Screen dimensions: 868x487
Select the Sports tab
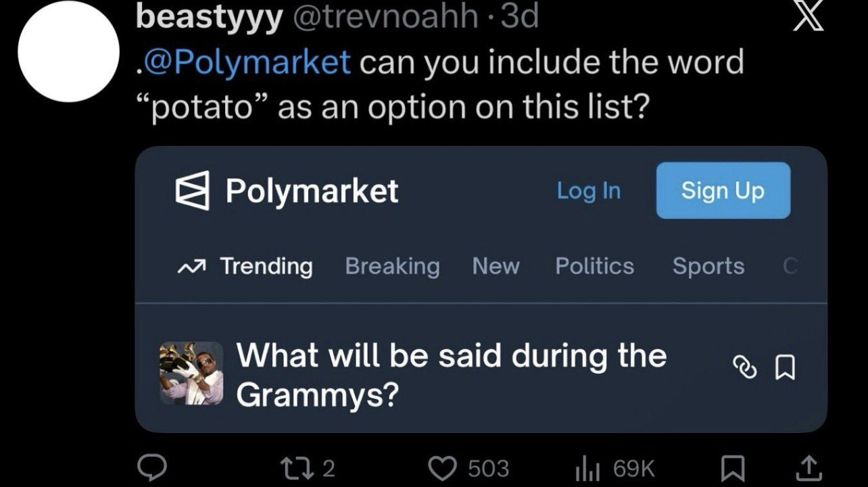(708, 266)
